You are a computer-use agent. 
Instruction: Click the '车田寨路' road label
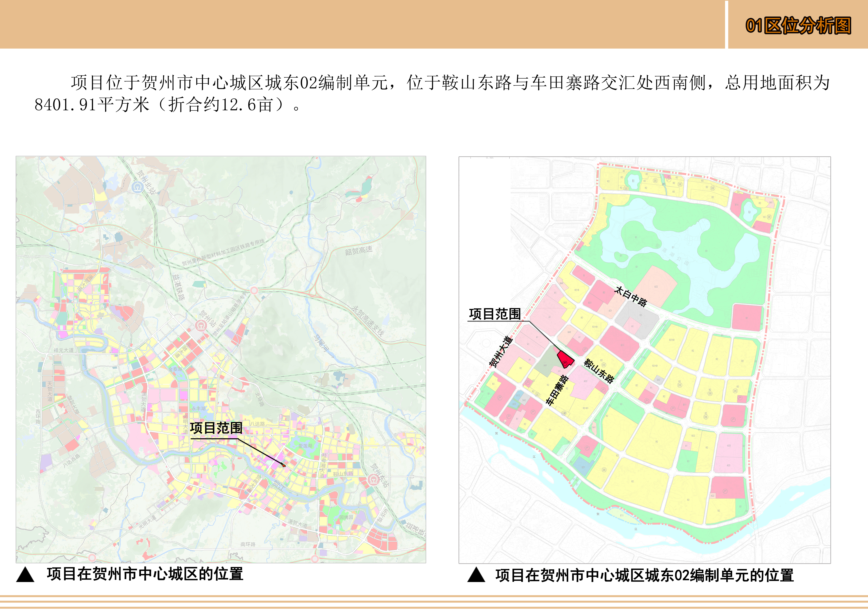coord(557,390)
